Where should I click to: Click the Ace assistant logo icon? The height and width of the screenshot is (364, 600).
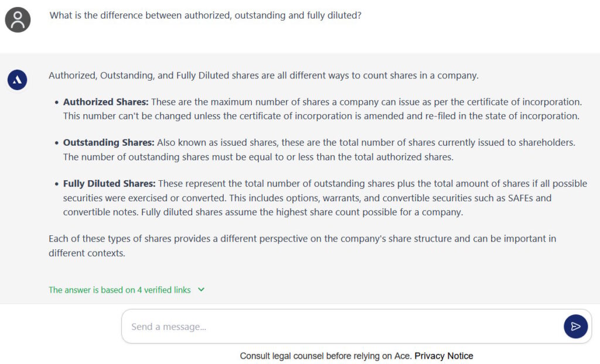pyautogui.click(x=18, y=80)
